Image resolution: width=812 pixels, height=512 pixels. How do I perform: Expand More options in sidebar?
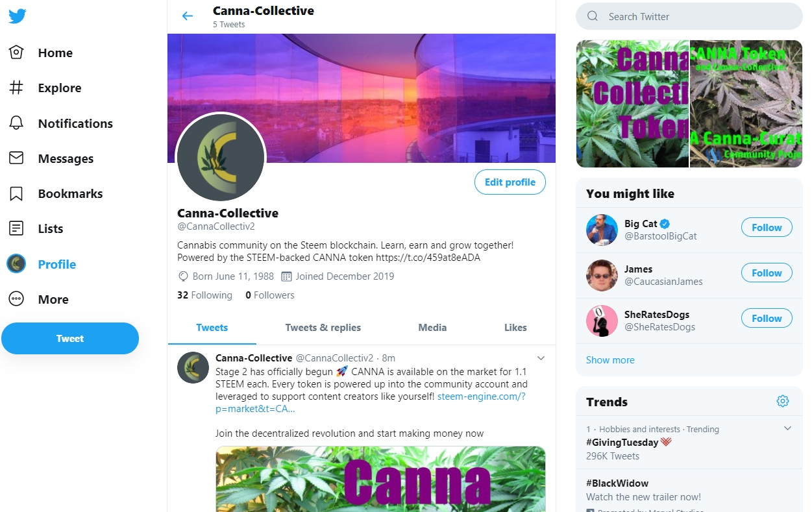(x=39, y=299)
